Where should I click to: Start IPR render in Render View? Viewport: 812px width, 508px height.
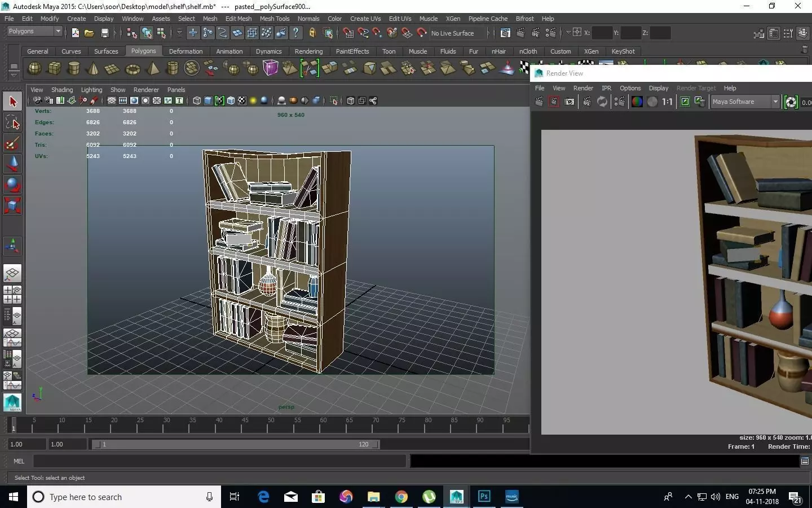587,102
